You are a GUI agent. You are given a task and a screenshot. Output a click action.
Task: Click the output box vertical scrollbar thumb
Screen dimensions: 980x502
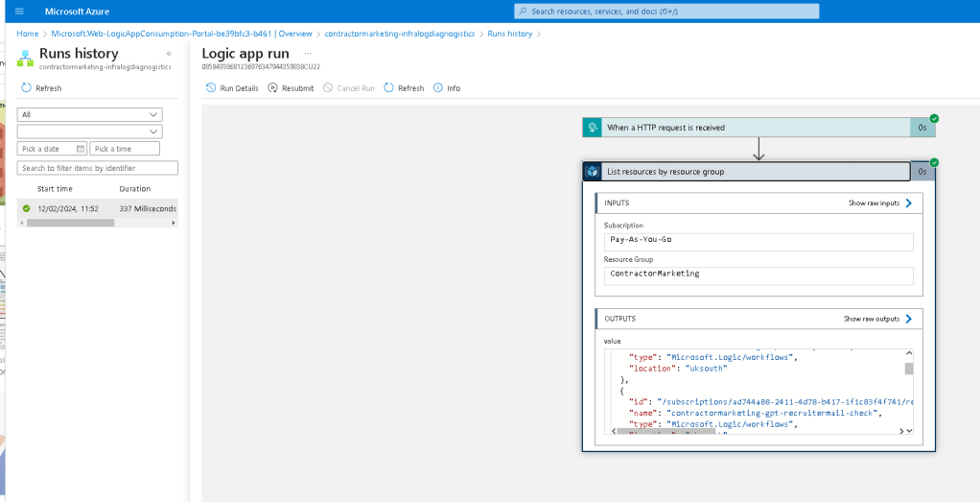tap(909, 369)
